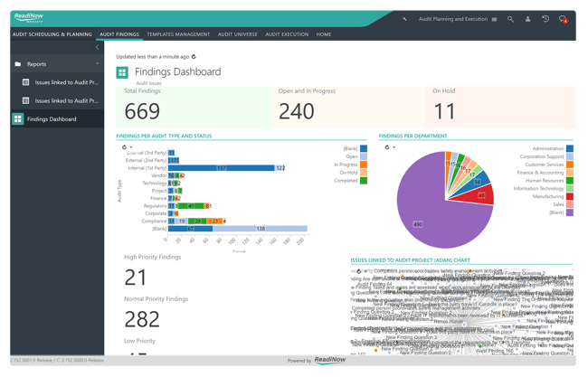Click the Customer Services legend swatch
The width and height of the screenshot is (588, 377).
click(570, 165)
